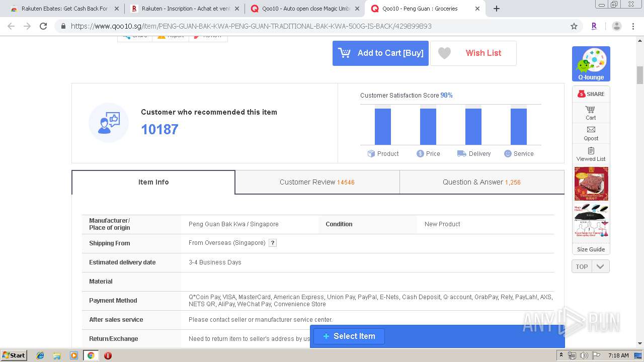Click the Wish List button
The height and width of the screenshot is (362, 644).
pos(473,53)
